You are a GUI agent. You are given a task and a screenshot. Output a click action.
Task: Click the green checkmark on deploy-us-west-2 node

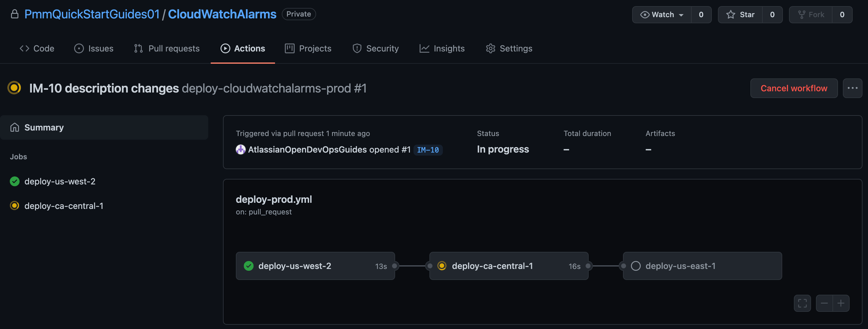pyautogui.click(x=249, y=266)
